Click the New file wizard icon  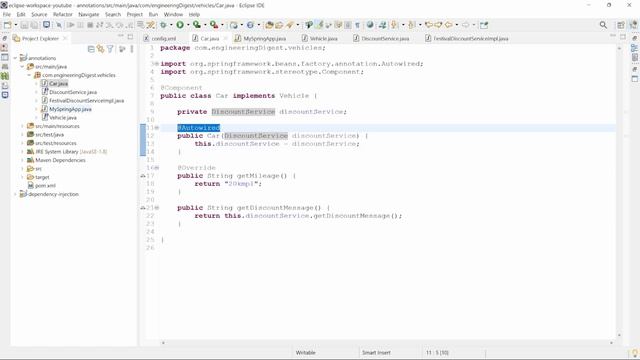click(x=8, y=25)
